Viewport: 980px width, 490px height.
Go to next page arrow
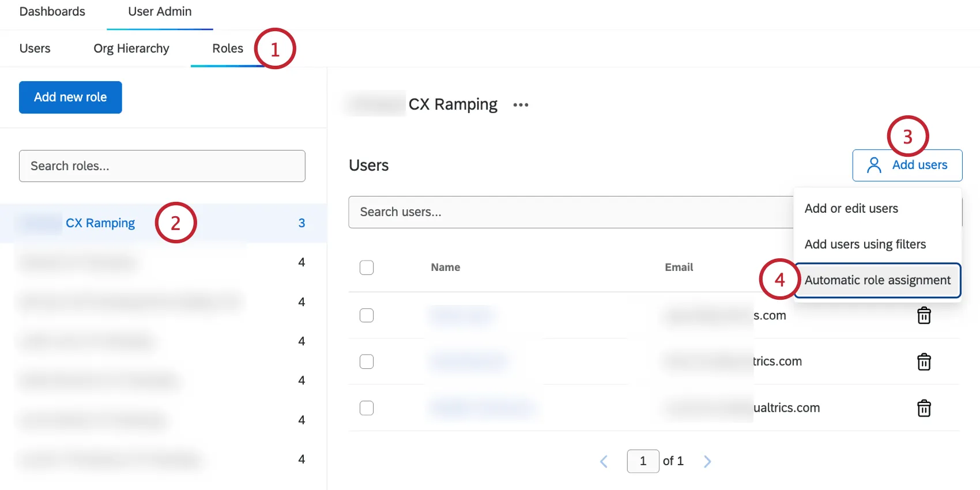click(707, 461)
